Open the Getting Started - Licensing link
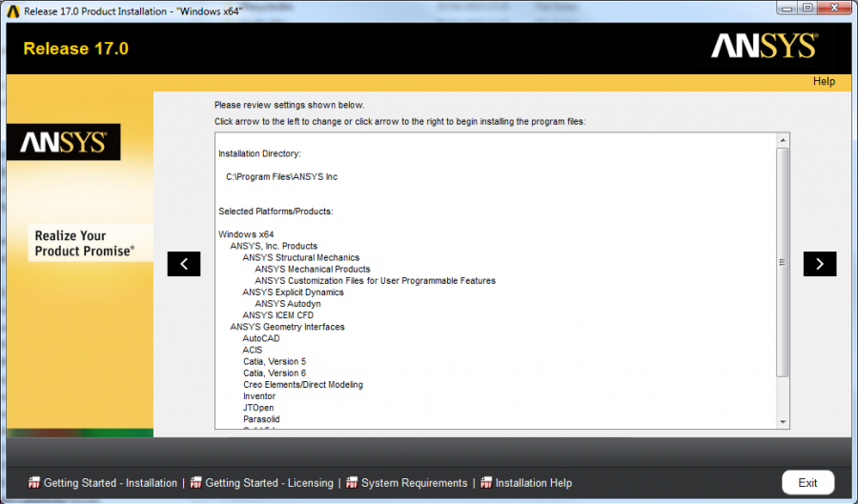Screen dimensions: 858x504 269,483
